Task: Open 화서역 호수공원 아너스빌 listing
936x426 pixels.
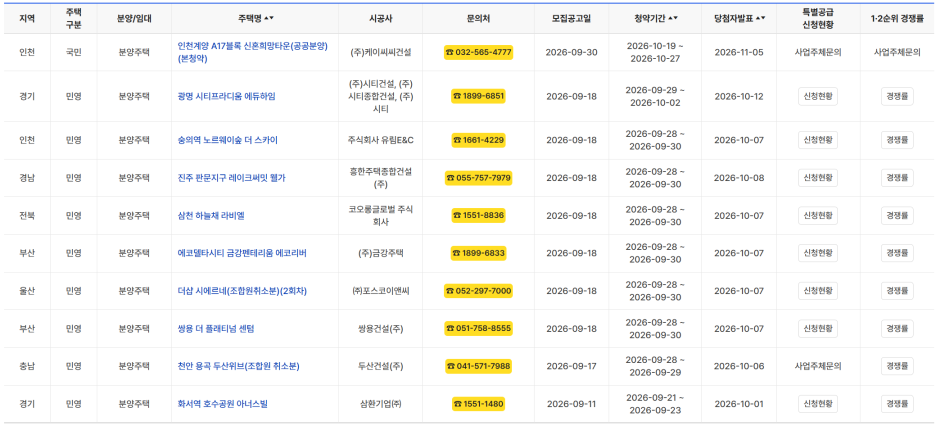Action: 223,404
